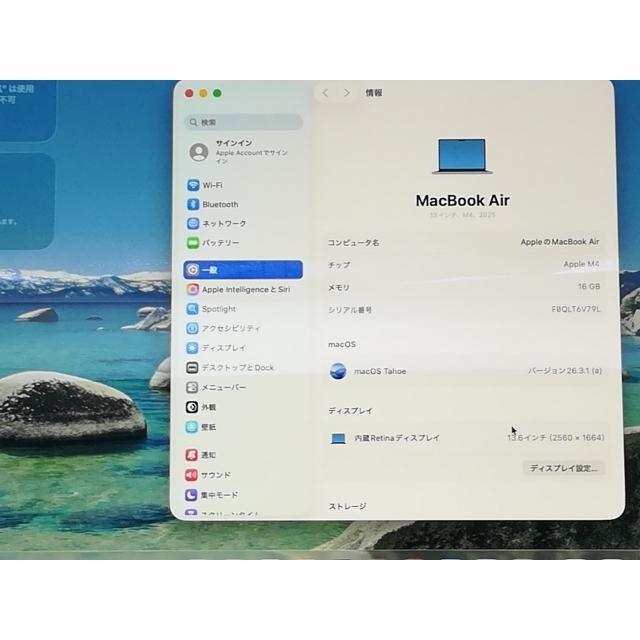The height and width of the screenshot is (640, 640).
Task: Click the コンピュータ名 value Apple の MacBook Air
Action: 560,242
